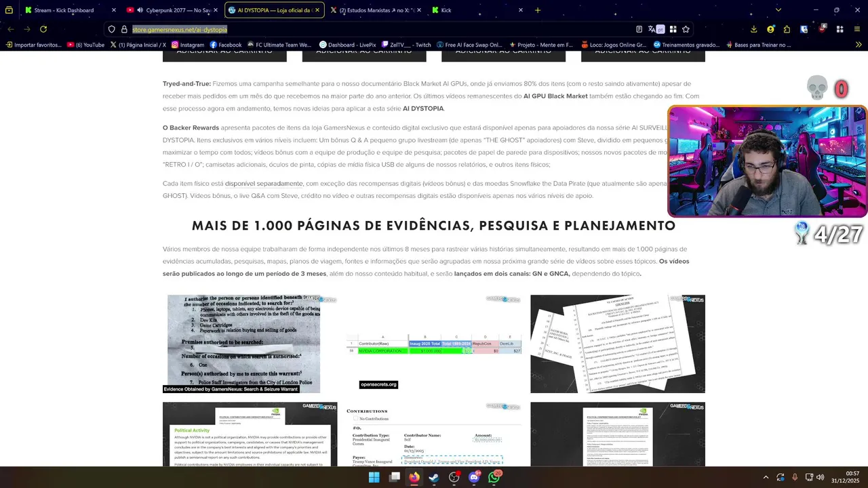The image size is (868, 488).
Task: Show more bookmarks overflow chevron
Action: click(x=859, y=45)
